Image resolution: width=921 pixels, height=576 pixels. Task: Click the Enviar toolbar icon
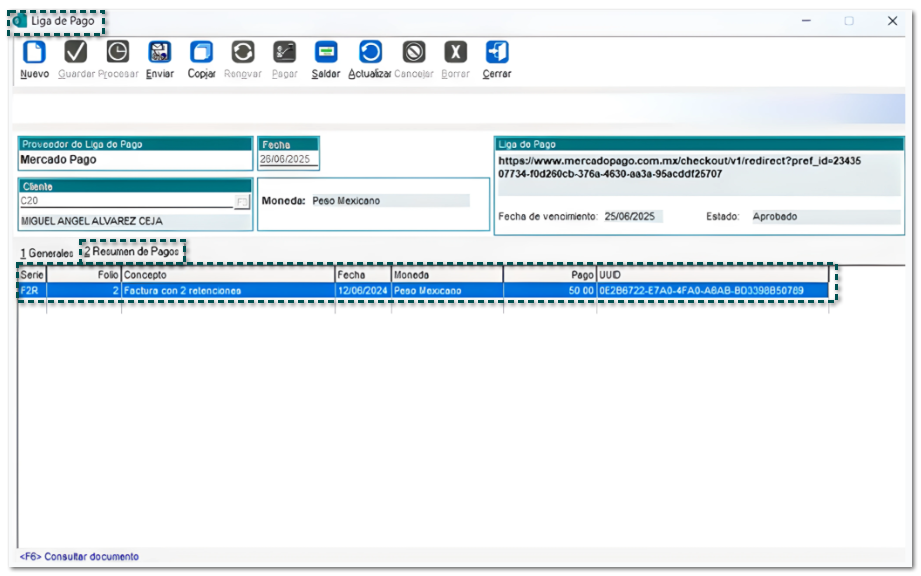coord(159,53)
